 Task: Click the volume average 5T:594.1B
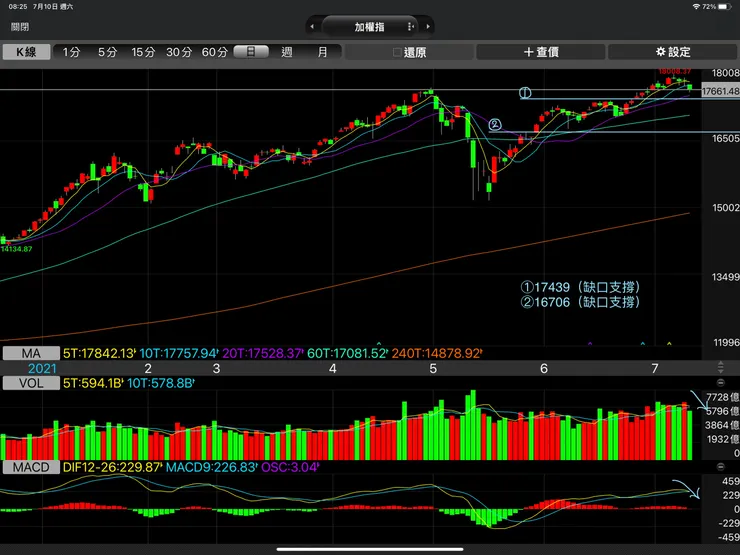click(94, 383)
